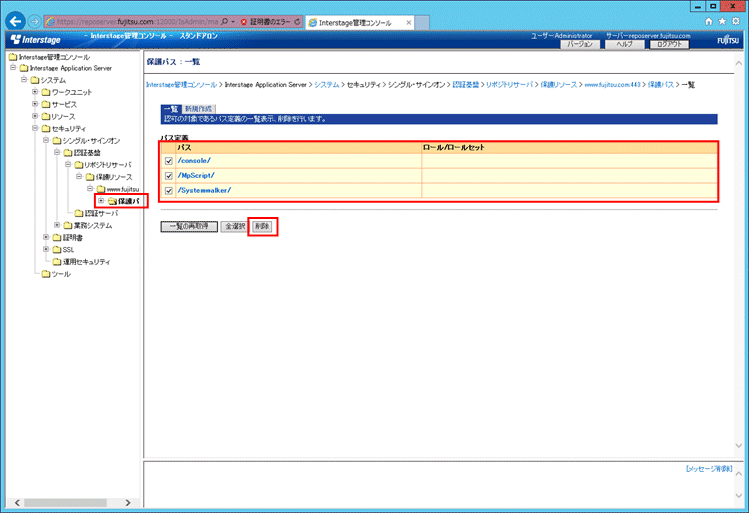This screenshot has width=749, height=513.
Task: Select Interstage Application Server tree item
Action: coord(71,68)
